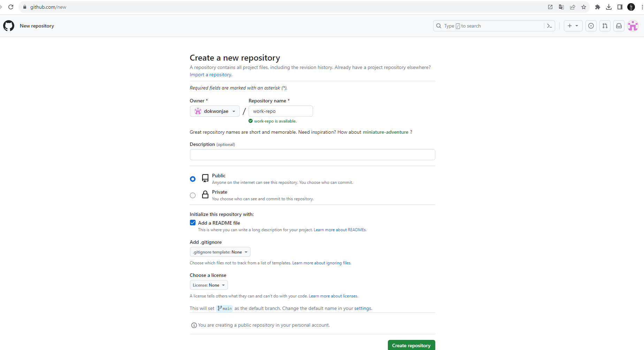Use suggested name miniature-adventure
This screenshot has height=350, width=644.
(385, 132)
